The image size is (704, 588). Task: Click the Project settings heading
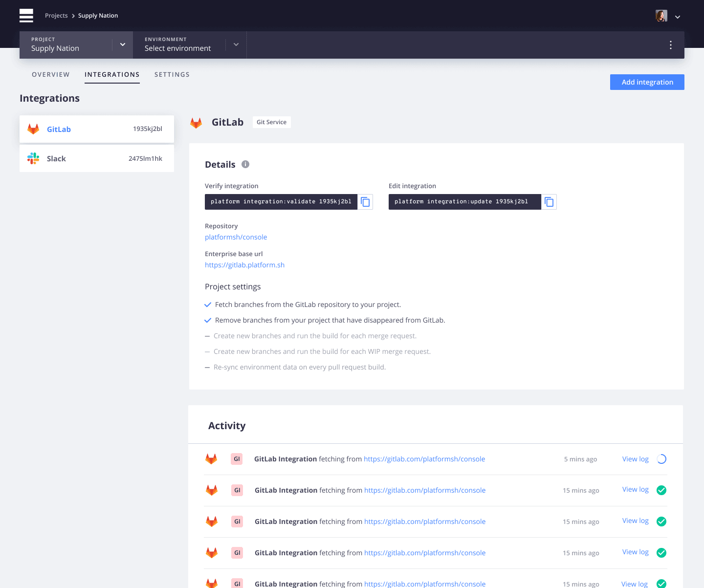233,287
